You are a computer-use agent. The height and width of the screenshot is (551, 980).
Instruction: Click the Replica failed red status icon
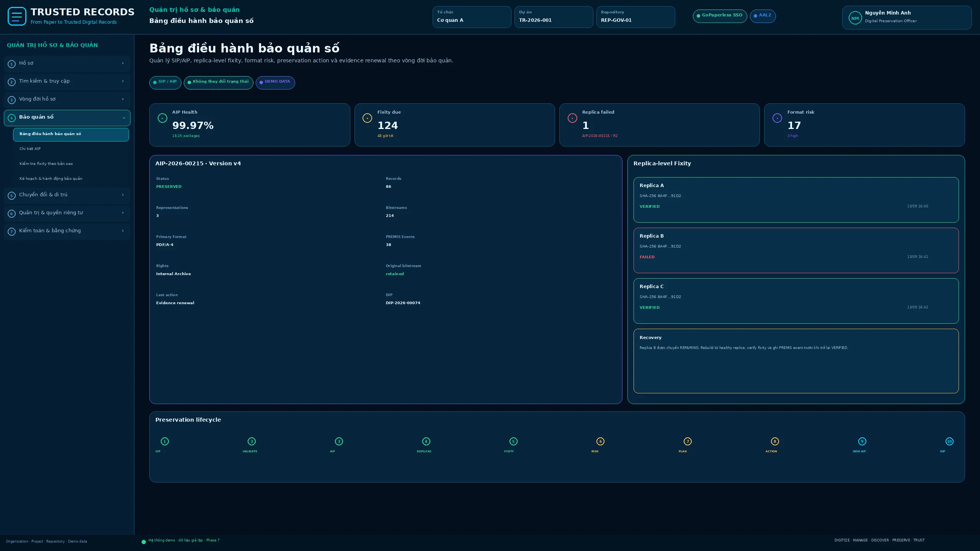coord(572,118)
